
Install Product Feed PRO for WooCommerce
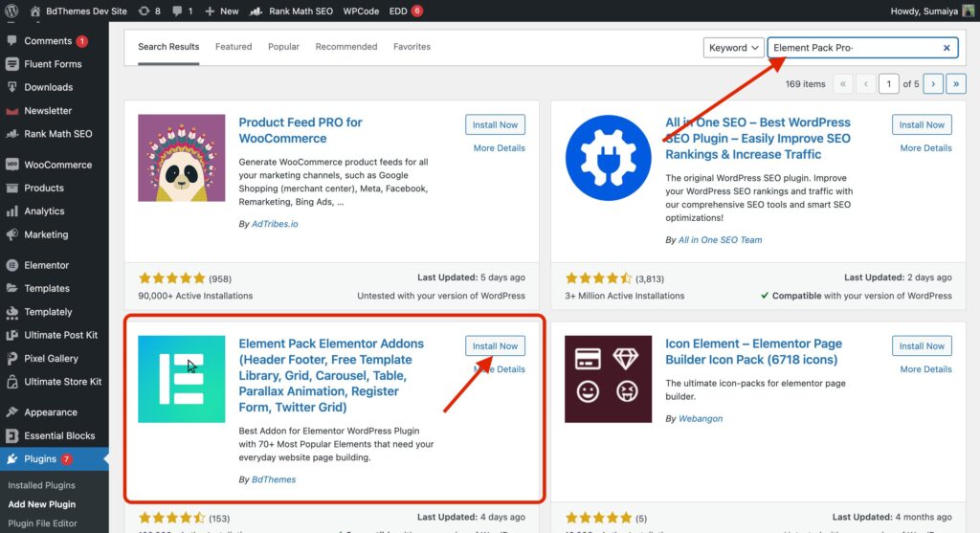tap(495, 124)
